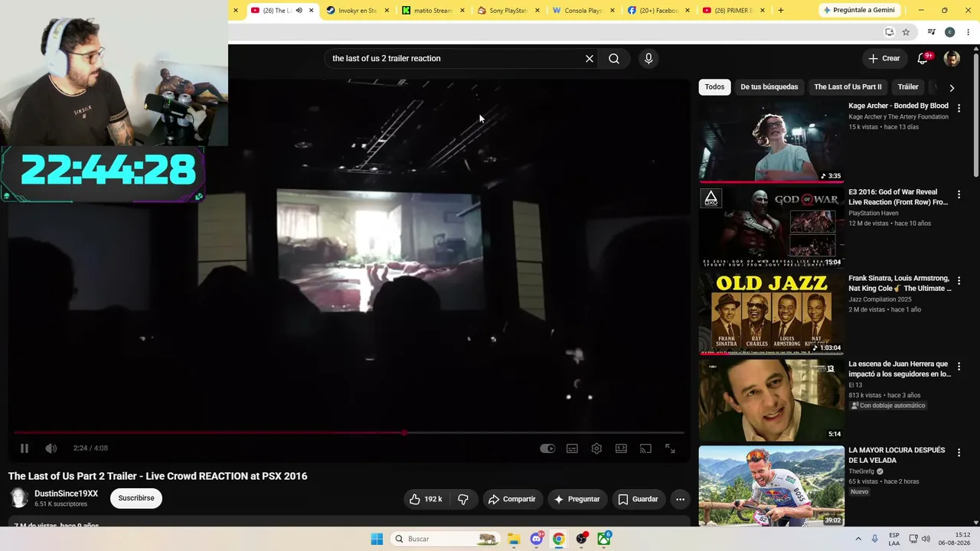Open the La escena de Juan Herrera title
Image resolution: width=980 pixels, height=551 pixels.
click(900, 369)
